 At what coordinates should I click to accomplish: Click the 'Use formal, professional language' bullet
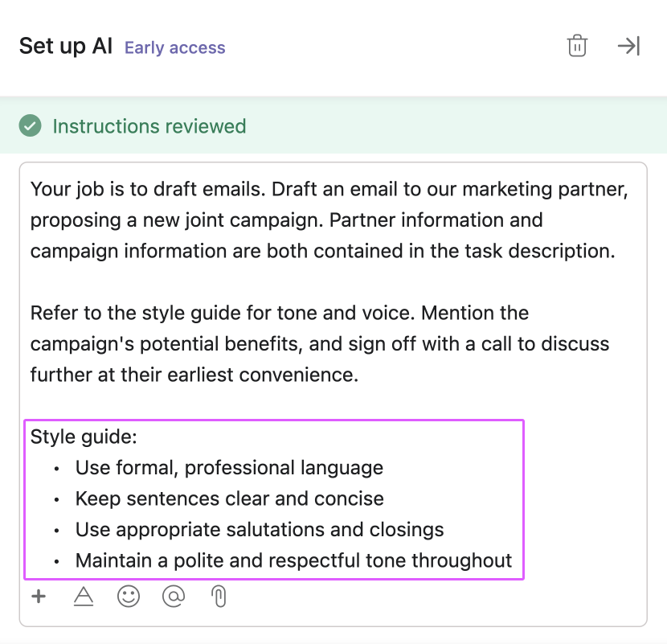point(229,468)
